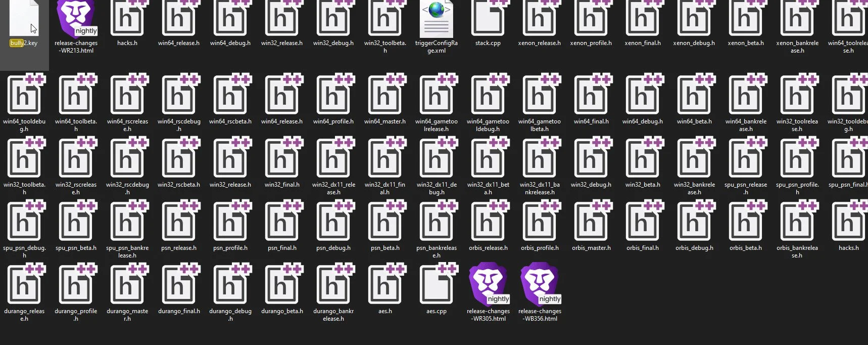Select the bully2.key file
The image size is (868, 345).
tap(24, 19)
